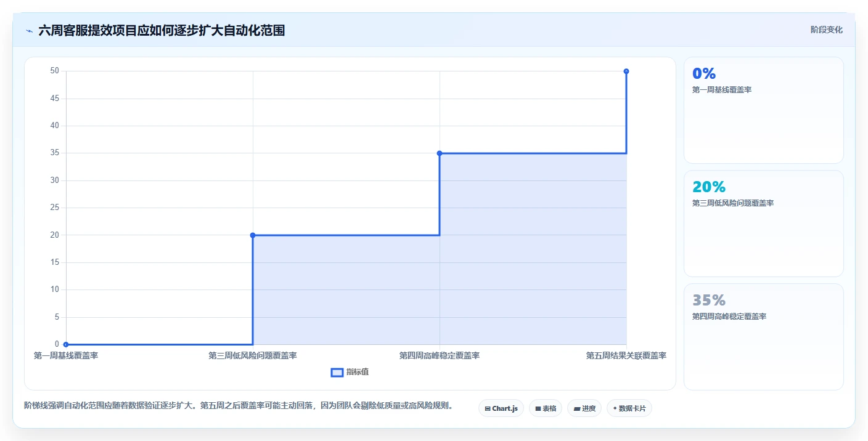Open the 35% 第四周高峰稳定覆盖率 card
Screen dimensions: 868x441
point(764,337)
